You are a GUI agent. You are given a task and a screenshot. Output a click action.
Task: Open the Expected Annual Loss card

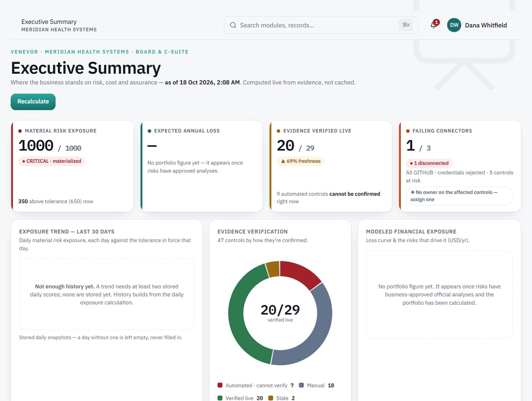click(201, 166)
